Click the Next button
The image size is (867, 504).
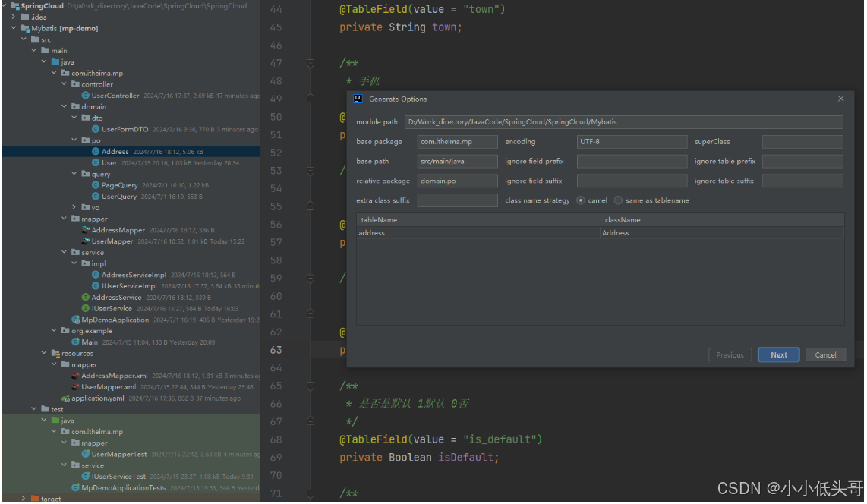point(778,354)
